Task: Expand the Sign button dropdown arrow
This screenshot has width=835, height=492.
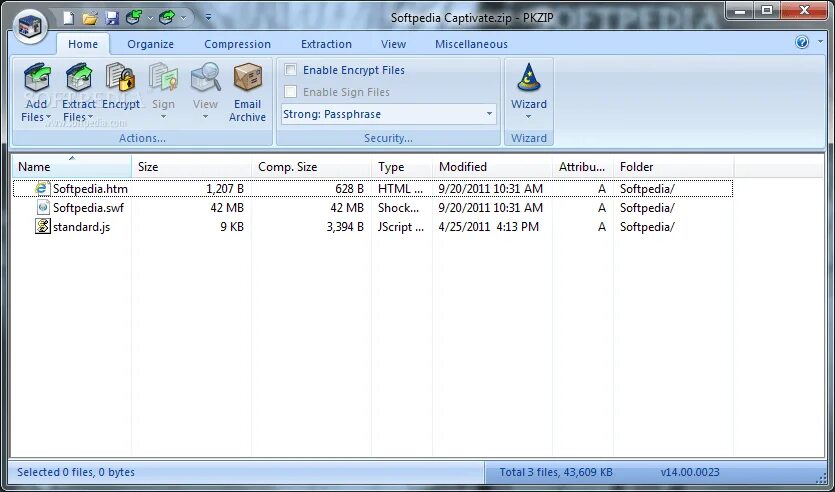Action: click(163, 117)
